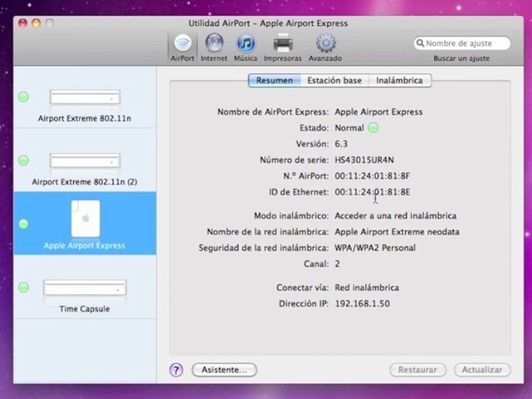The image size is (532, 399).
Task: Click the green status light beside Apple Airport Express
Action: [x=23, y=224]
